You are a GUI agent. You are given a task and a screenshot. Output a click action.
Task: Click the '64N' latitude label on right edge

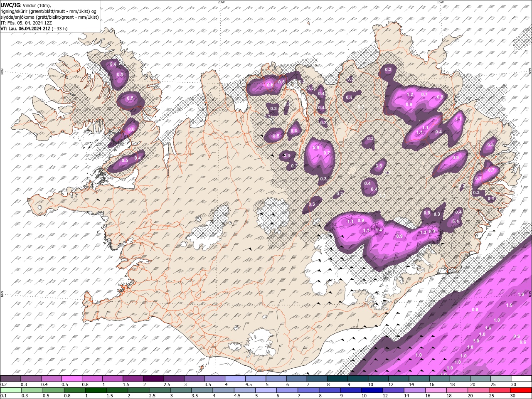pos(530,294)
